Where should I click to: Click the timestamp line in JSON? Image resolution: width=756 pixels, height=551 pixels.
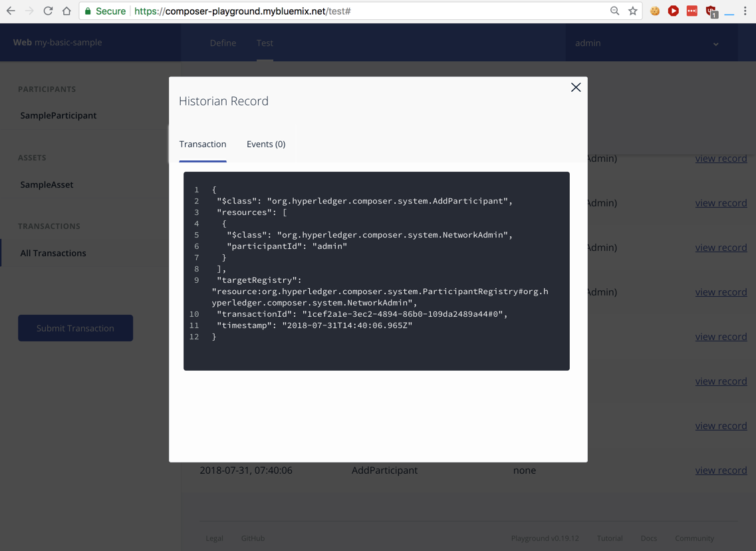click(x=315, y=325)
